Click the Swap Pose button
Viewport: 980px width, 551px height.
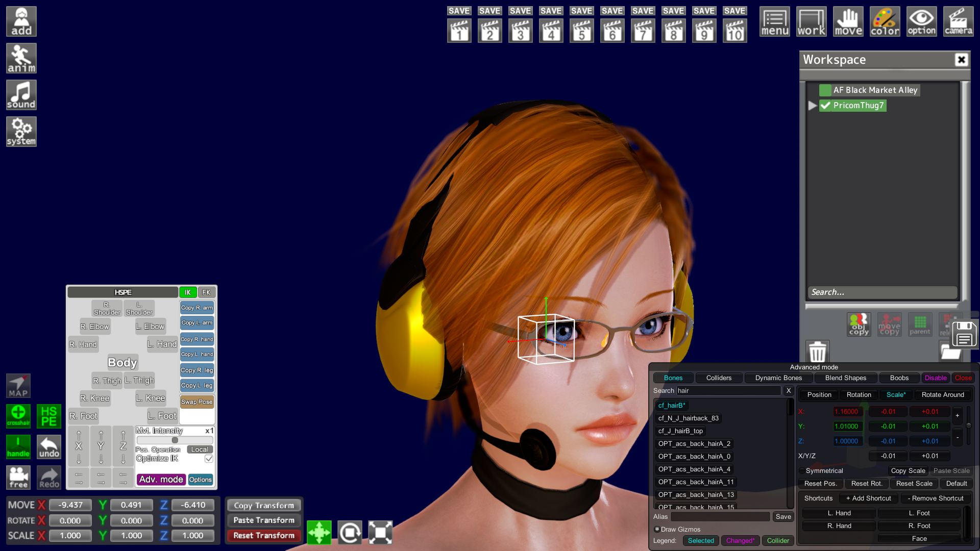click(197, 402)
